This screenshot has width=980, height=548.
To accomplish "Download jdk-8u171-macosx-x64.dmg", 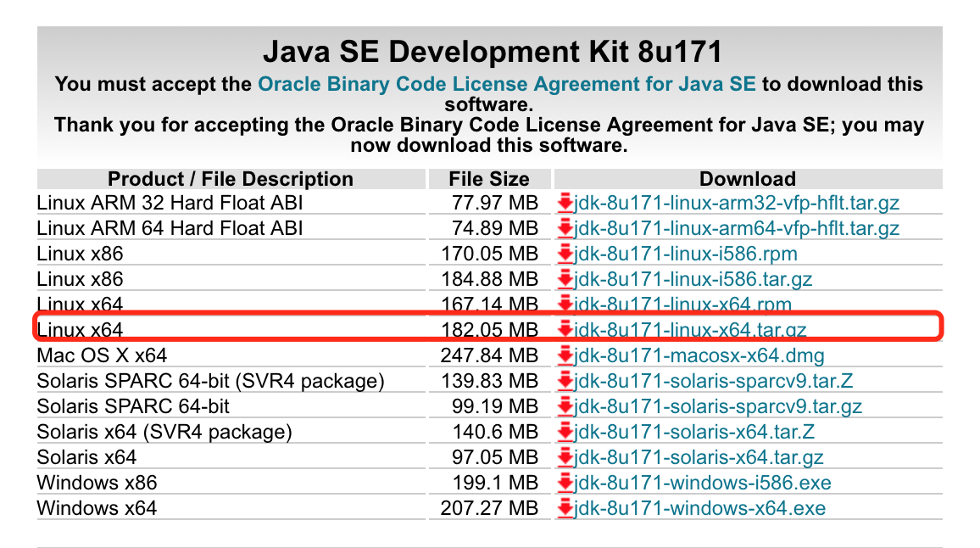I will (699, 355).
